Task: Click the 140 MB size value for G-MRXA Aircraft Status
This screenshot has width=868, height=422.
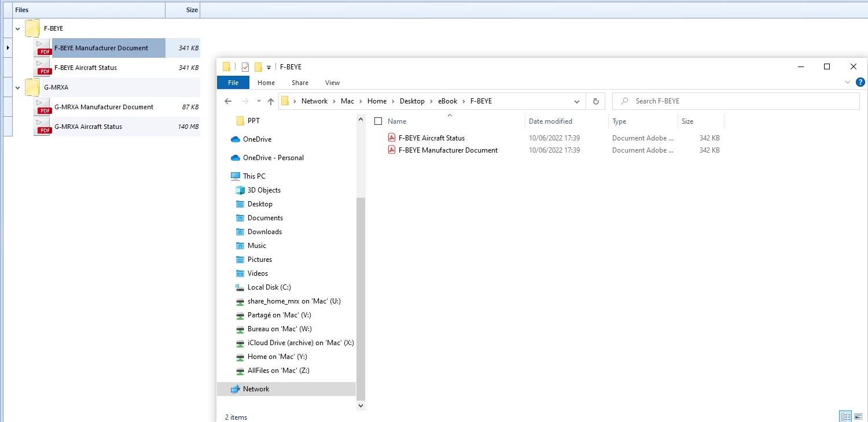Action: tap(189, 127)
